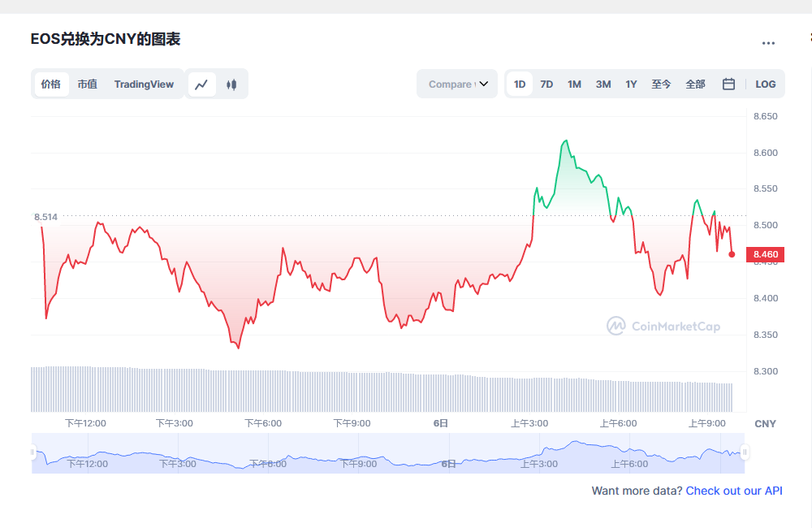Select the 至今 range option

(661, 84)
